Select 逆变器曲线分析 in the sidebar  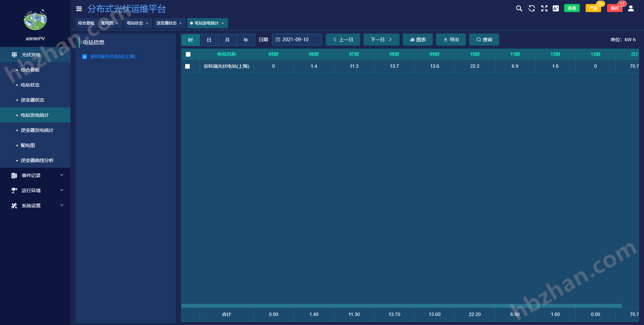(x=37, y=160)
